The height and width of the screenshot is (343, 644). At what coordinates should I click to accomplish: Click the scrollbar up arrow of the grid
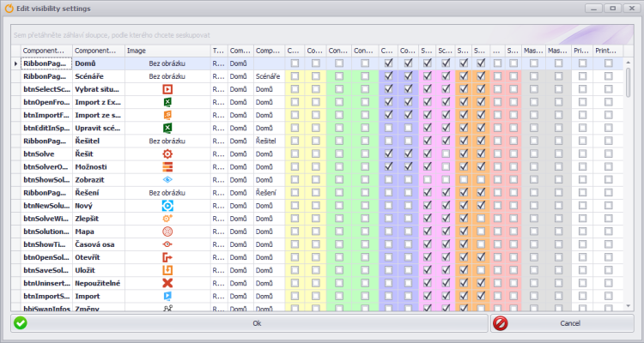tap(628, 62)
